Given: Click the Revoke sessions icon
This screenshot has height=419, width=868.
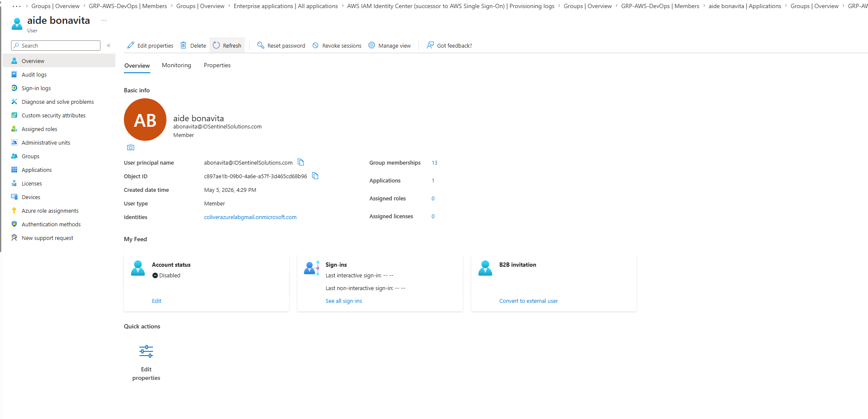Looking at the screenshot, I should [315, 46].
